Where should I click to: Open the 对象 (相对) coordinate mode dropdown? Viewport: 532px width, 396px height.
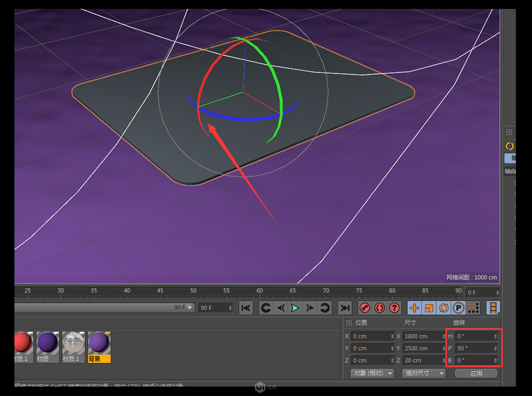(x=372, y=373)
